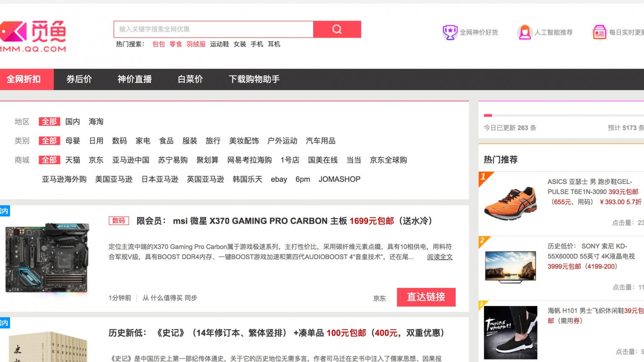Select 海淘 in the region filter
Image resolution: width=644 pixels, height=362 pixels.
[x=96, y=122]
